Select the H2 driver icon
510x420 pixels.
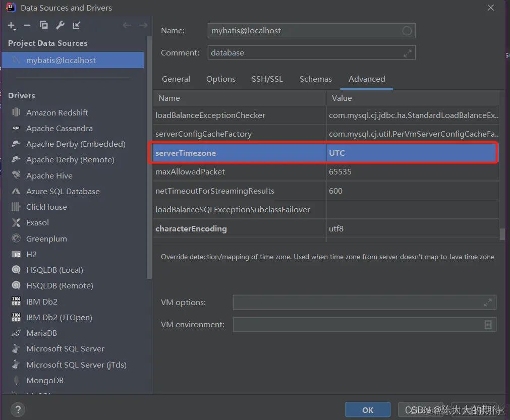tap(16, 254)
